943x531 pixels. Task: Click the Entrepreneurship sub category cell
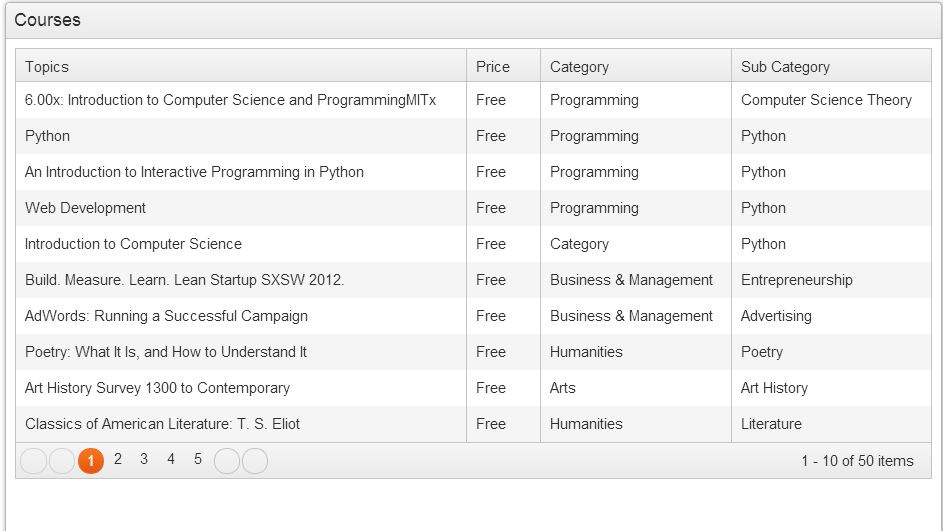(x=796, y=280)
